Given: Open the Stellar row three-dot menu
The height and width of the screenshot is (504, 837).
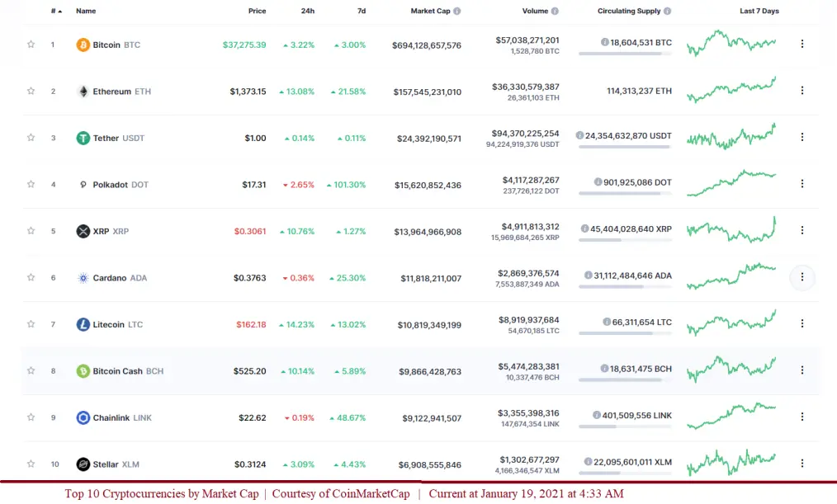Looking at the screenshot, I should [802, 463].
